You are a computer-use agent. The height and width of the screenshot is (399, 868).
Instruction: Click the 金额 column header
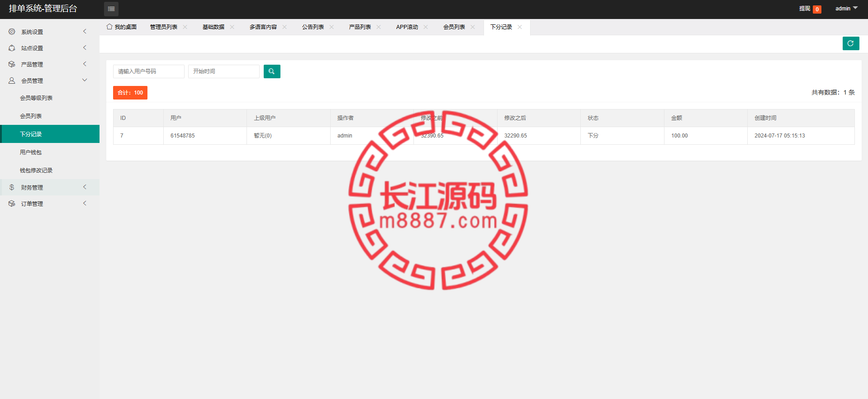(706, 118)
